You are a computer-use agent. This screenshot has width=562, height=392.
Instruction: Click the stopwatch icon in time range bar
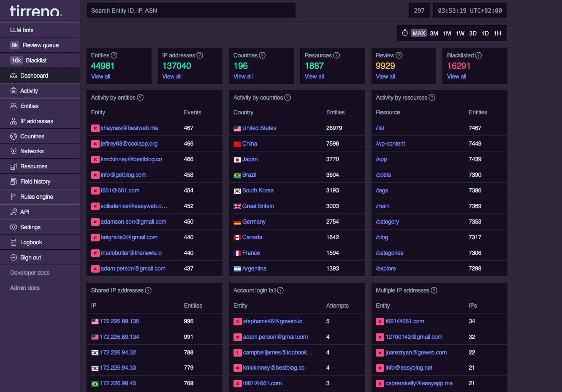coord(405,33)
